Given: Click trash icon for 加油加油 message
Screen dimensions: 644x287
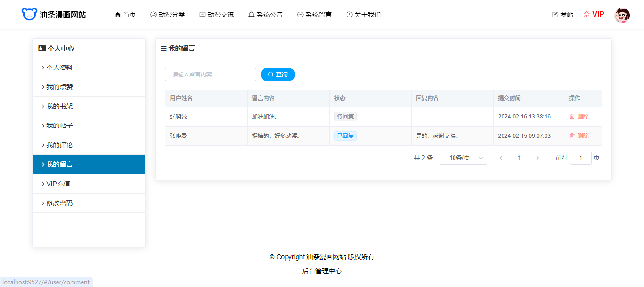Looking at the screenshot, I should (572, 117).
